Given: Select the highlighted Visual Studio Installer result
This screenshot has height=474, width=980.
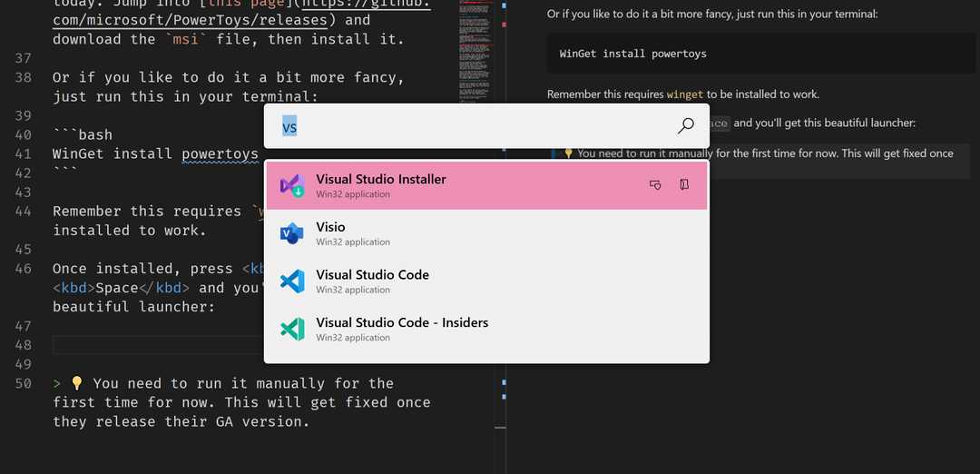Looking at the screenshot, I should [487, 185].
